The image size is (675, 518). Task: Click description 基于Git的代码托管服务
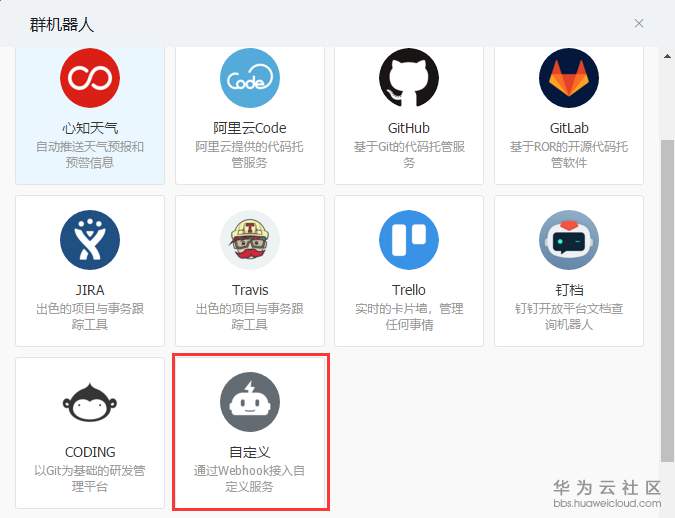[409, 155]
